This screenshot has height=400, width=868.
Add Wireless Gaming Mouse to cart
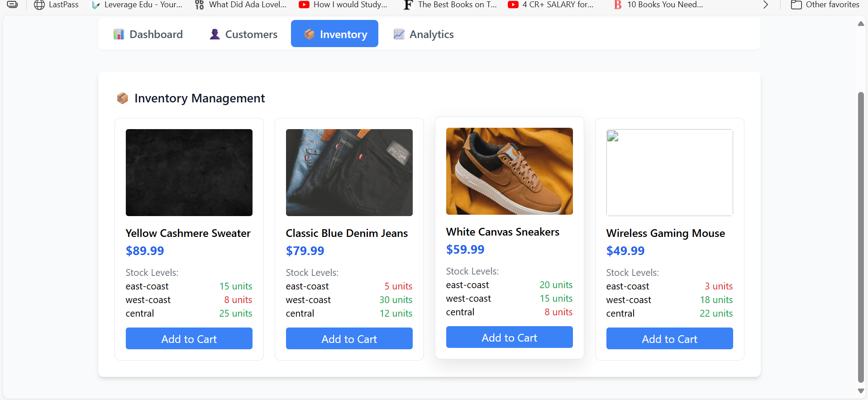coord(670,338)
